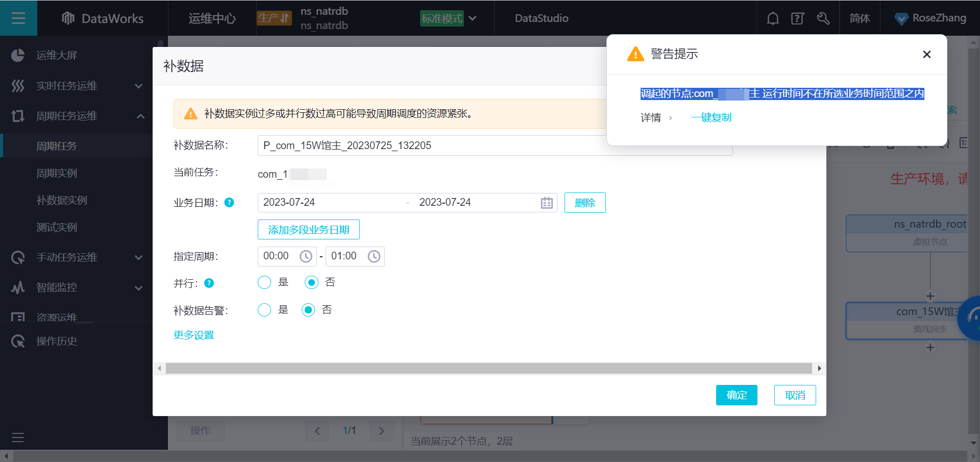Click the 业务日期 help tooltip icon

[x=229, y=203]
